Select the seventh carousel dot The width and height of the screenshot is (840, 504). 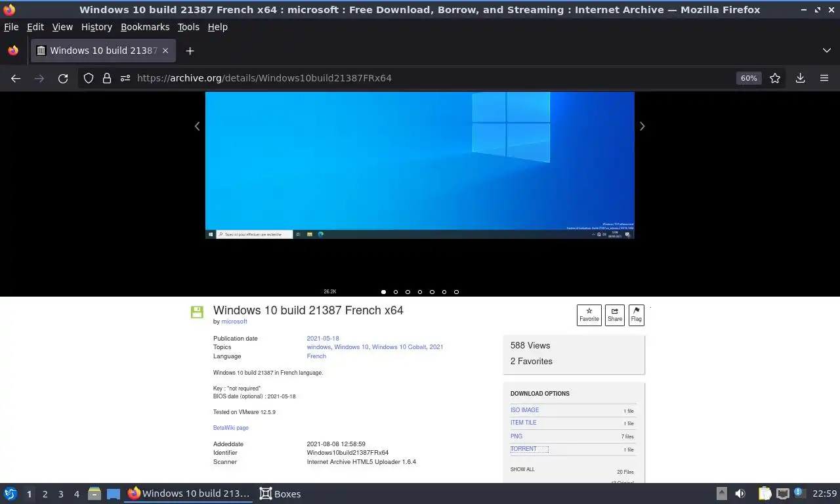(x=457, y=292)
